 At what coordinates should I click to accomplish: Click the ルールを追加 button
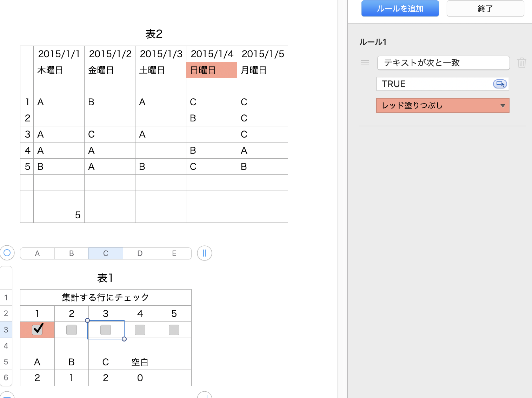(400, 8)
